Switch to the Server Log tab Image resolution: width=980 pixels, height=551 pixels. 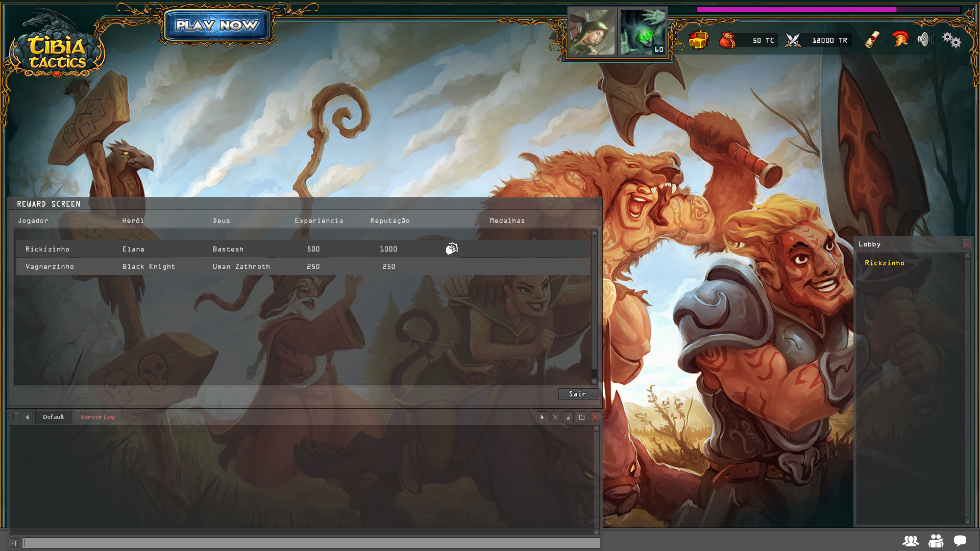(97, 417)
